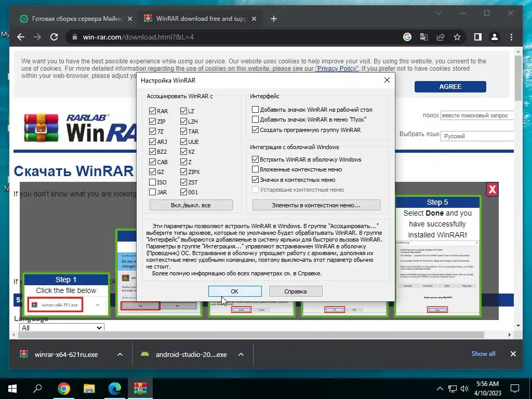Check 'Добавить значок WinRAR на рабочий стол'
This screenshot has width=532, height=399.
255,109
